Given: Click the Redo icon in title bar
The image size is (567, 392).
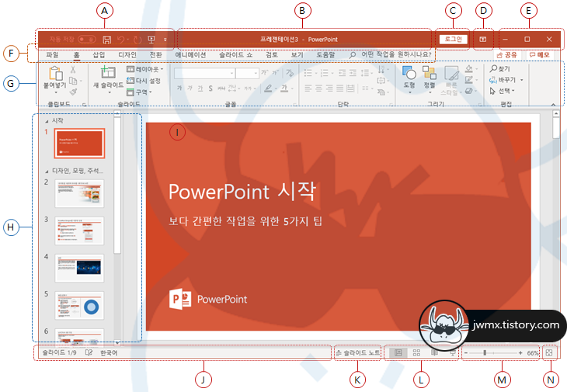Looking at the screenshot, I should 137,40.
